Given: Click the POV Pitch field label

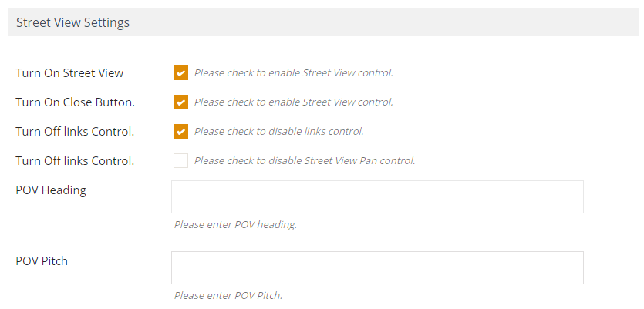Looking at the screenshot, I should (42, 260).
